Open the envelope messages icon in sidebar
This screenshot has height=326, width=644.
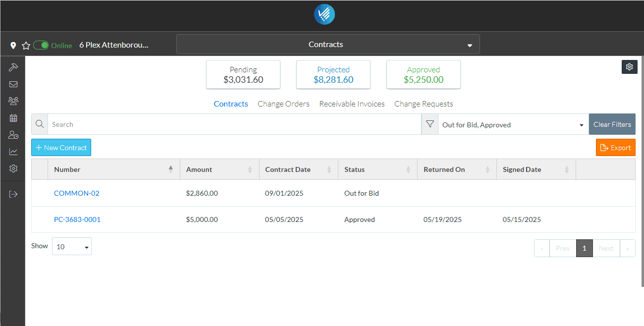pos(13,84)
